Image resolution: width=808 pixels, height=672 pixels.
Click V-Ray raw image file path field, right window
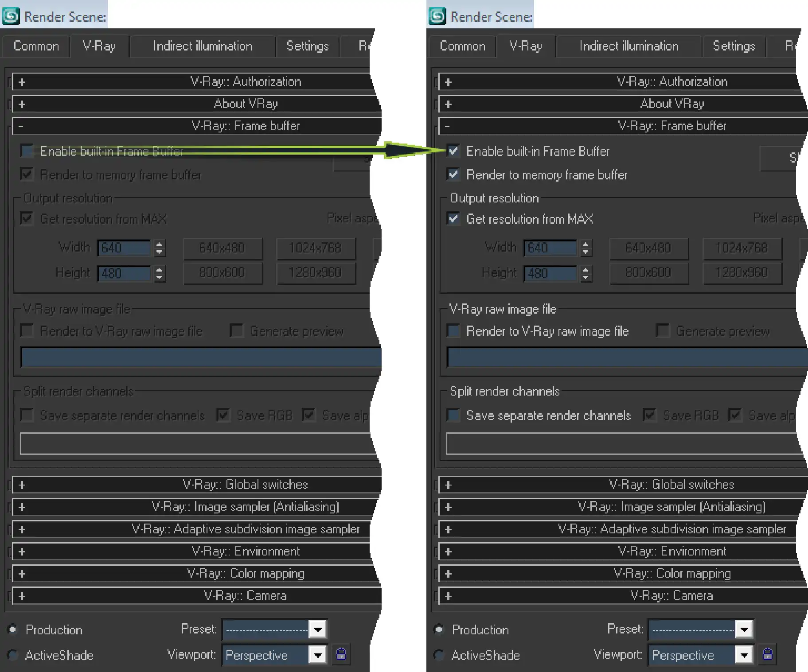pos(627,357)
